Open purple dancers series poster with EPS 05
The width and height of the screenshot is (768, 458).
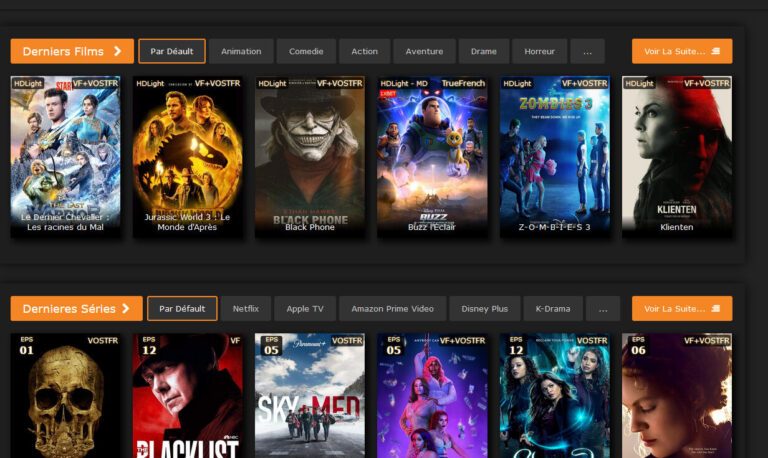(432, 396)
